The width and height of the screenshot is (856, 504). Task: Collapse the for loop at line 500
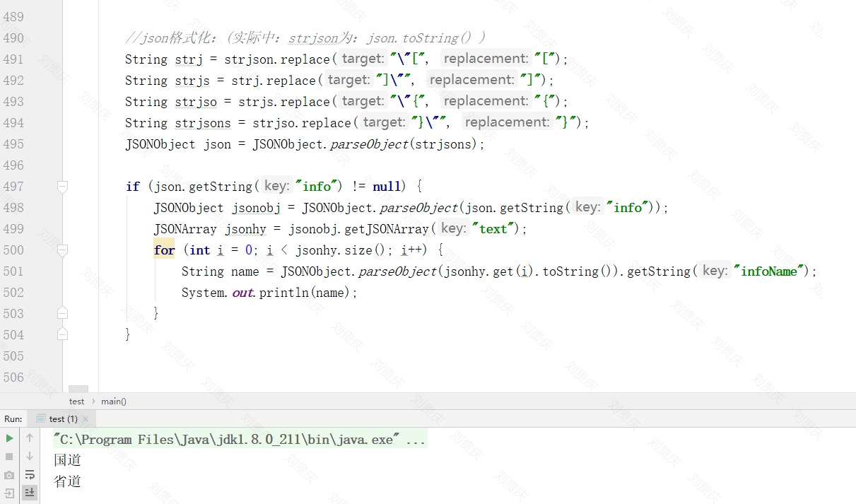(x=62, y=250)
